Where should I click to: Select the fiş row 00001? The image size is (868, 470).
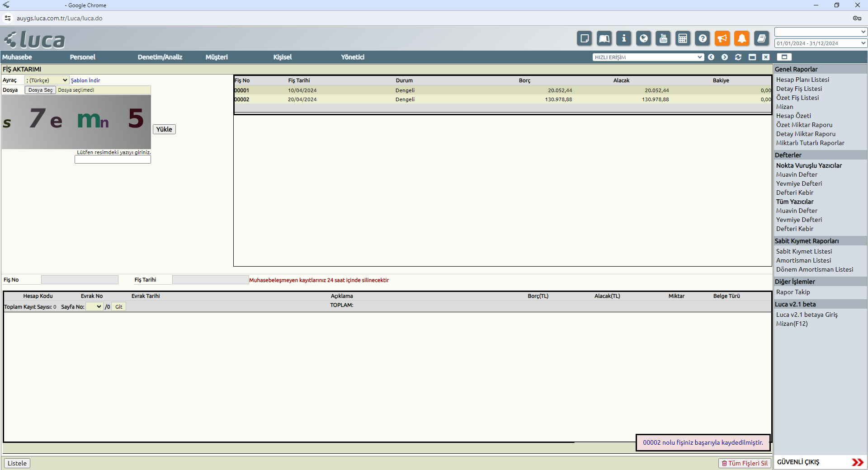click(x=503, y=90)
